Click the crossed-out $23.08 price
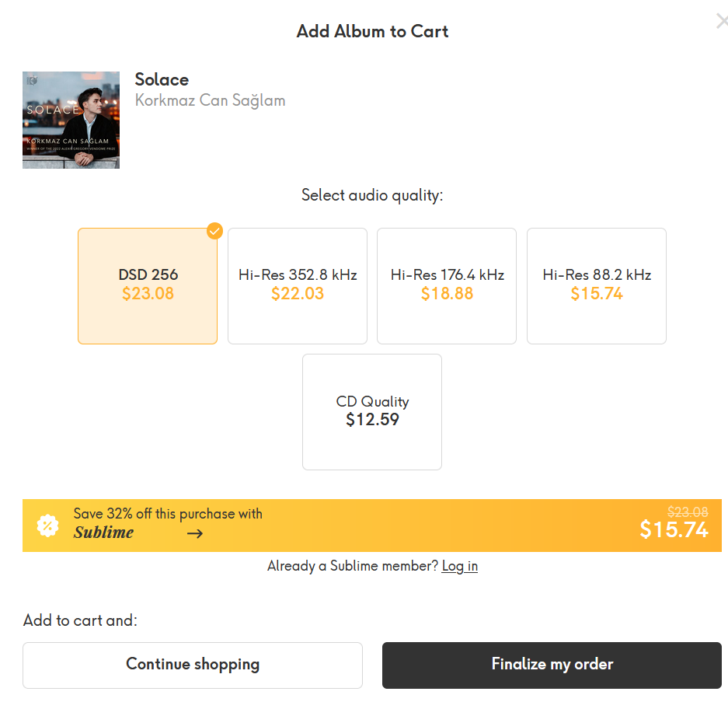 (688, 512)
